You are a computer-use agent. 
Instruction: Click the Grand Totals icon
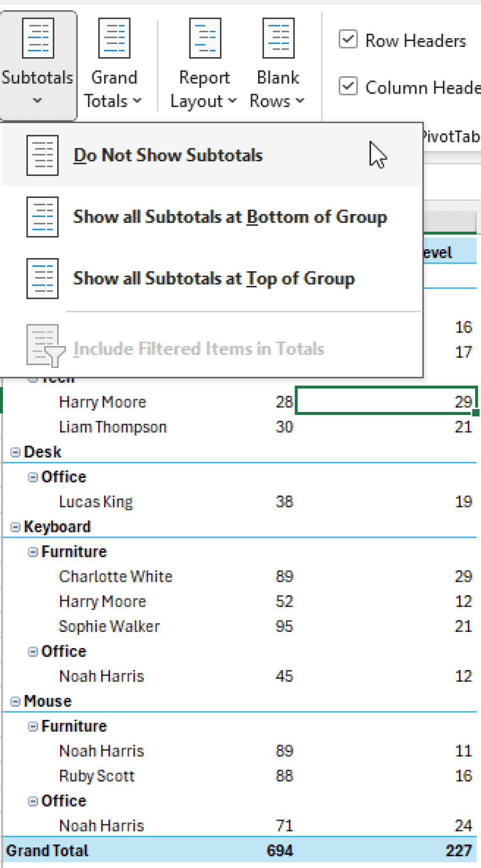click(114, 37)
